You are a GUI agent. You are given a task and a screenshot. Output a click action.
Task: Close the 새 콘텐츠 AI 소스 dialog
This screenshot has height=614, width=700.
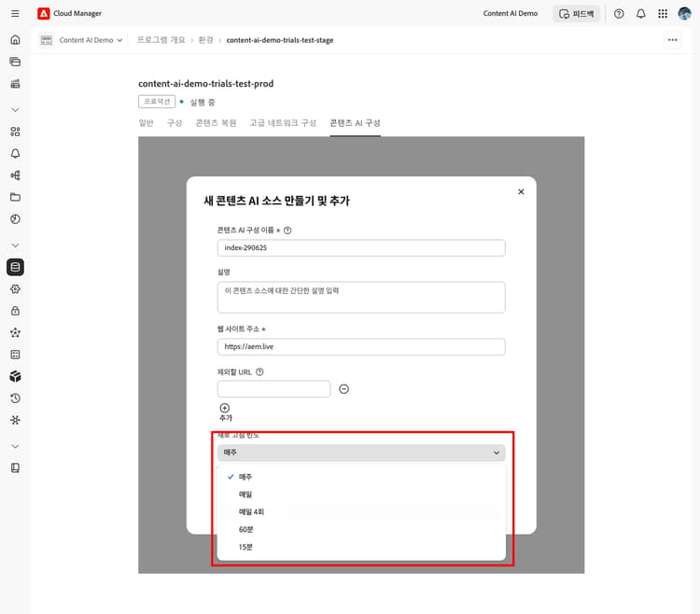(x=521, y=192)
